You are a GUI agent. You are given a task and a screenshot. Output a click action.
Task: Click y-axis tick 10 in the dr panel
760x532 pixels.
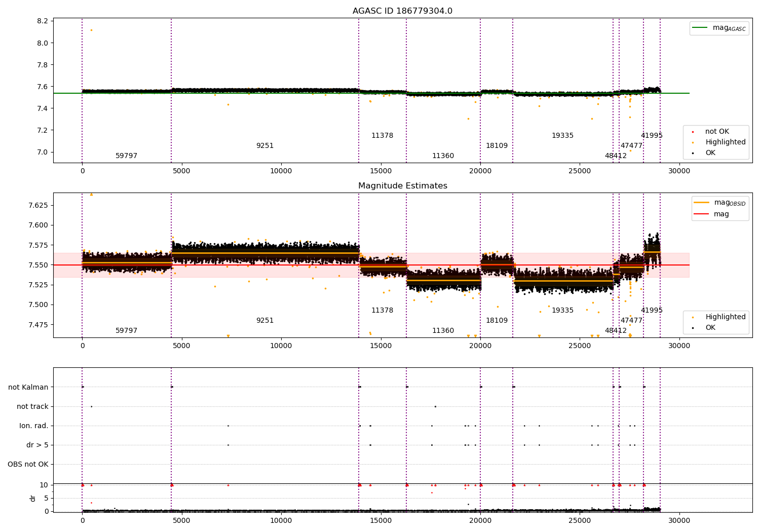point(44,485)
